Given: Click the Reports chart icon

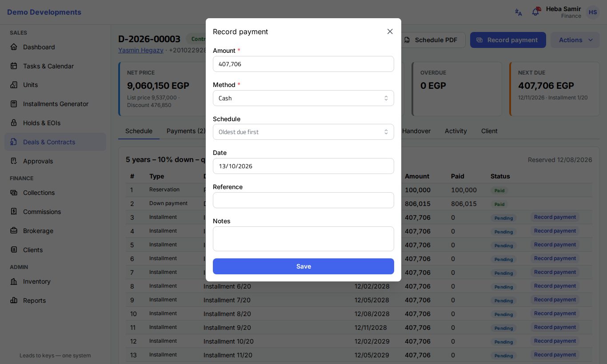Looking at the screenshot, I should (x=14, y=301).
